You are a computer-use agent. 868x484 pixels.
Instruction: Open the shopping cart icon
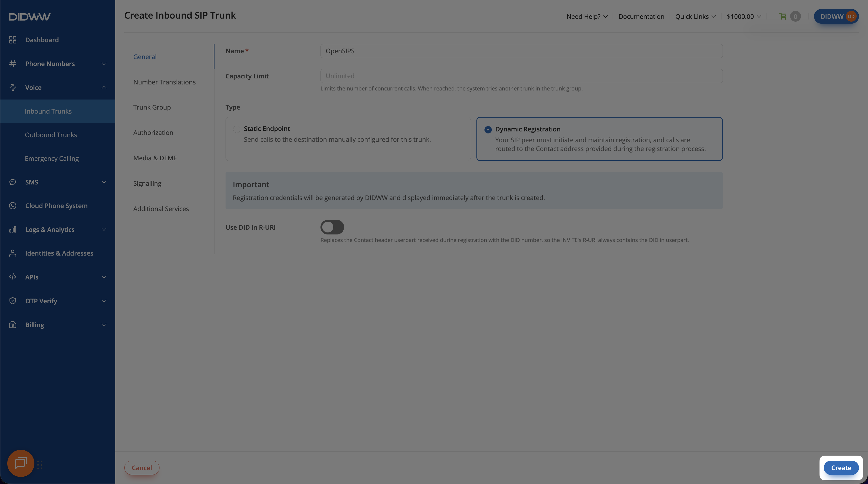click(x=783, y=16)
